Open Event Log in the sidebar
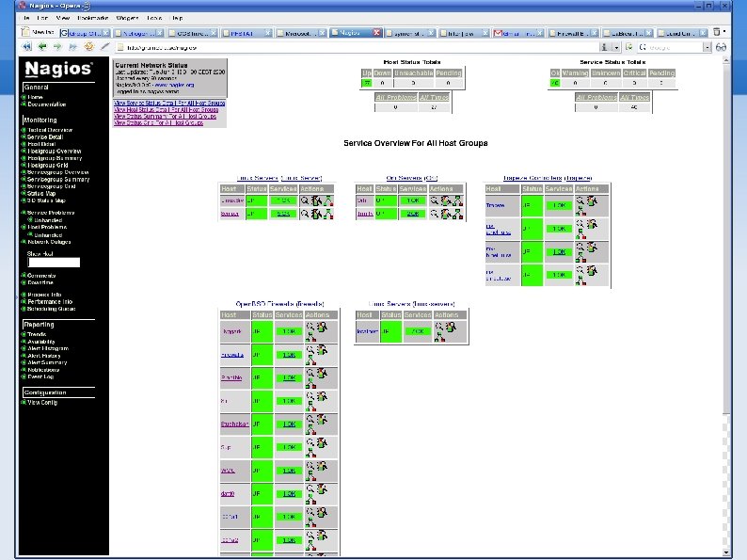 pyautogui.click(x=40, y=376)
